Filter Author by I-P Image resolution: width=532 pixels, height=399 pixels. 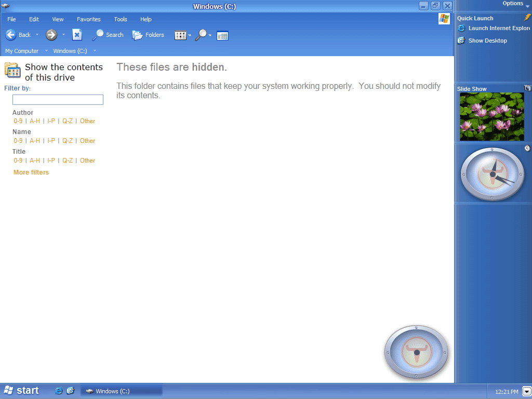(51, 121)
